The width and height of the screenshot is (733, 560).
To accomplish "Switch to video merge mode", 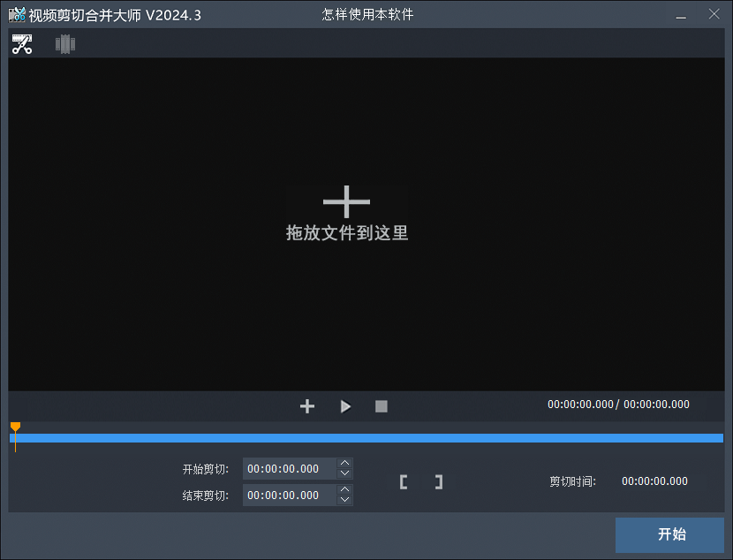I will pos(64,43).
